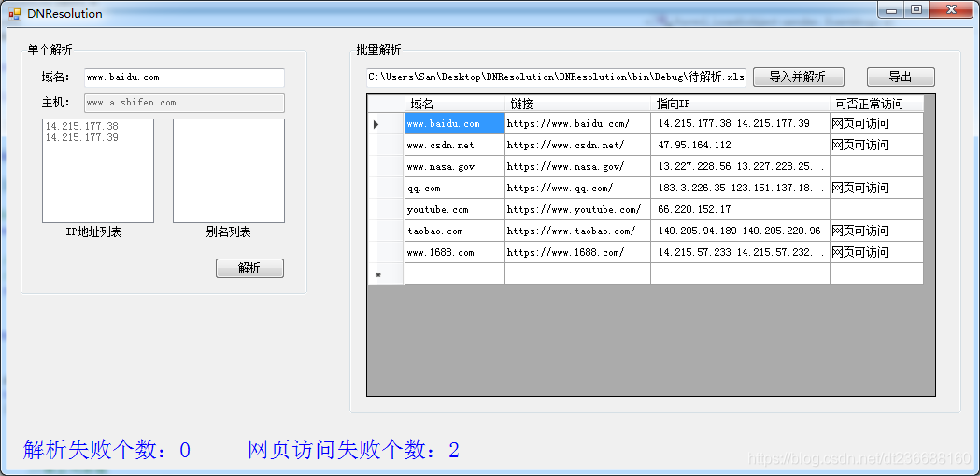Click the 解析 button
The width and height of the screenshot is (980, 476).
click(x=249, y=268)
